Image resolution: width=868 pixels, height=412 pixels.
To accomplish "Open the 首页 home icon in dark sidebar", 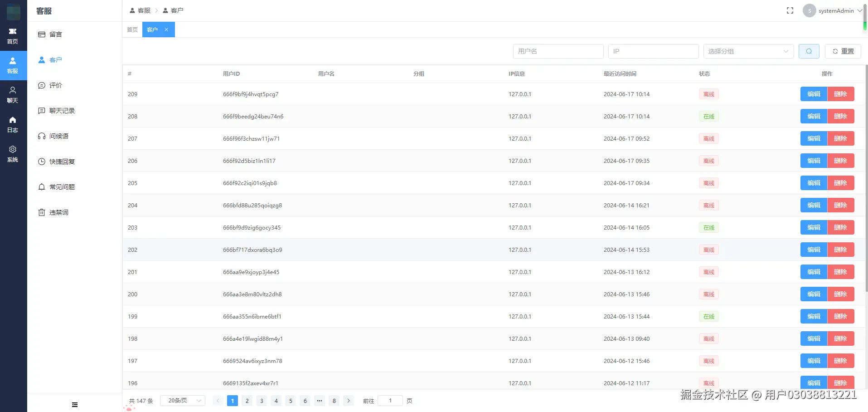I will coord(13,36).
